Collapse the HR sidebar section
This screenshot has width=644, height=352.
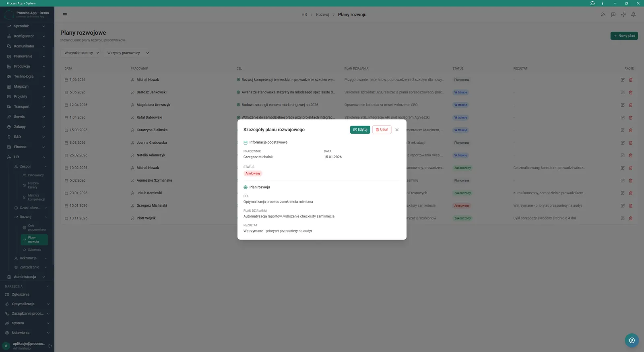tap(26, 157)
